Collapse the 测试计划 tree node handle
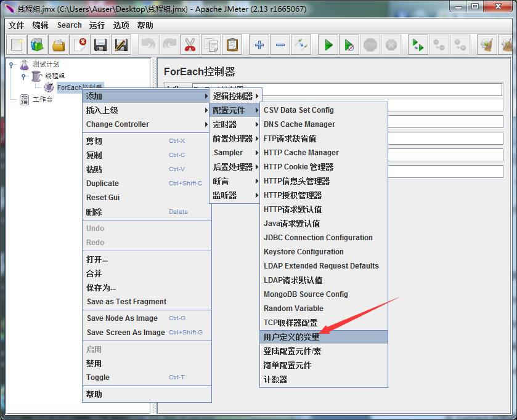 click(11, 65)
